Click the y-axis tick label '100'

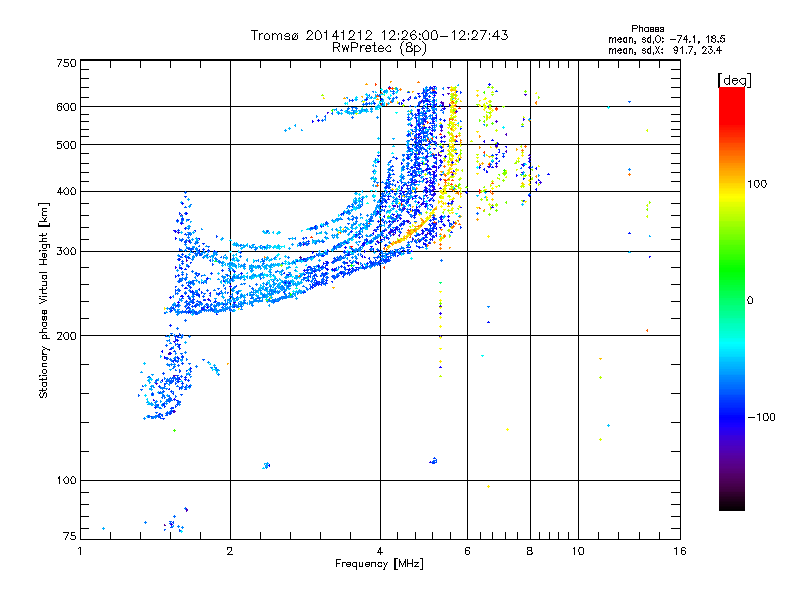(66, 480)
